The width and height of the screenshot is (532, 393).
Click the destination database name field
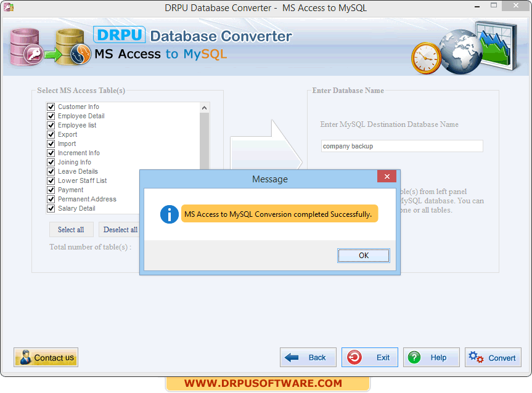pyautogui.click(x=402, y=146)
